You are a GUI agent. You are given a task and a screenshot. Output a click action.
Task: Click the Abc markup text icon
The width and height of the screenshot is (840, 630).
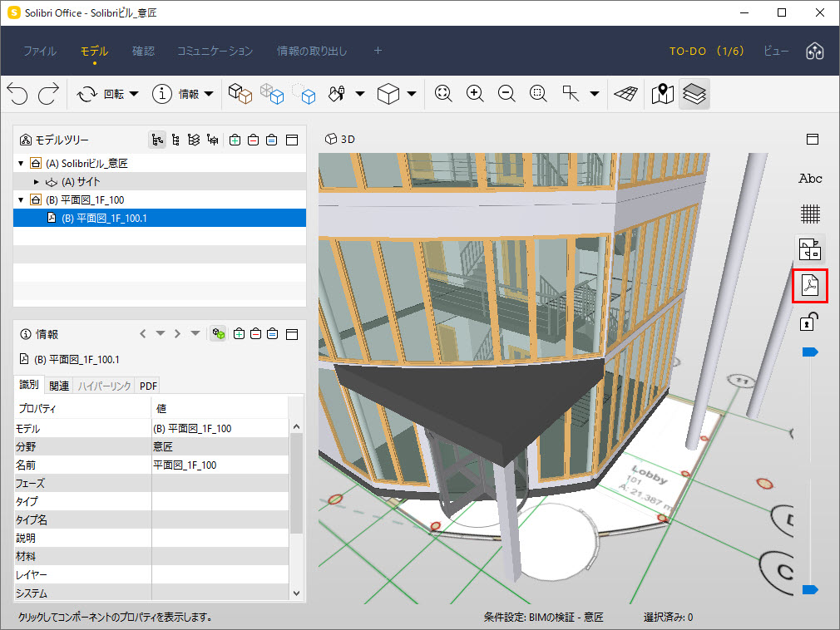(x=810, y=178)
